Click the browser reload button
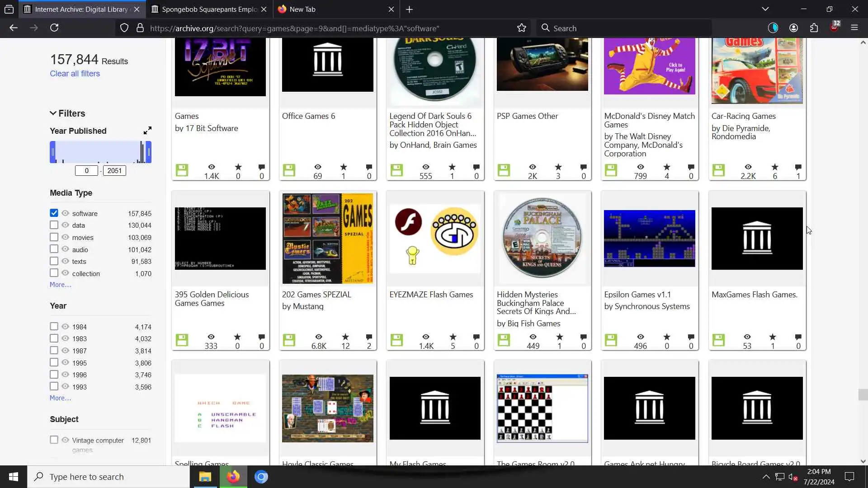Viewport: 868px width, 488px height. coord(54,28)
